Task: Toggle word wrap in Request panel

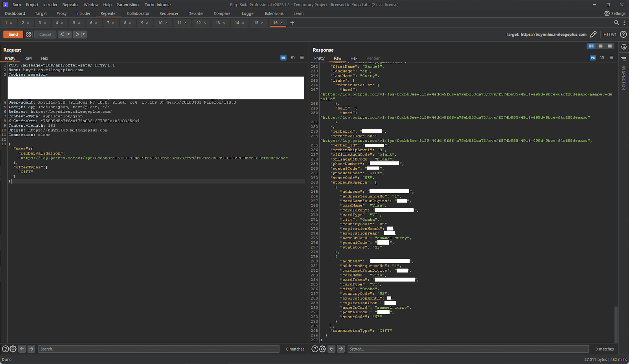Action: click(283, 58)
